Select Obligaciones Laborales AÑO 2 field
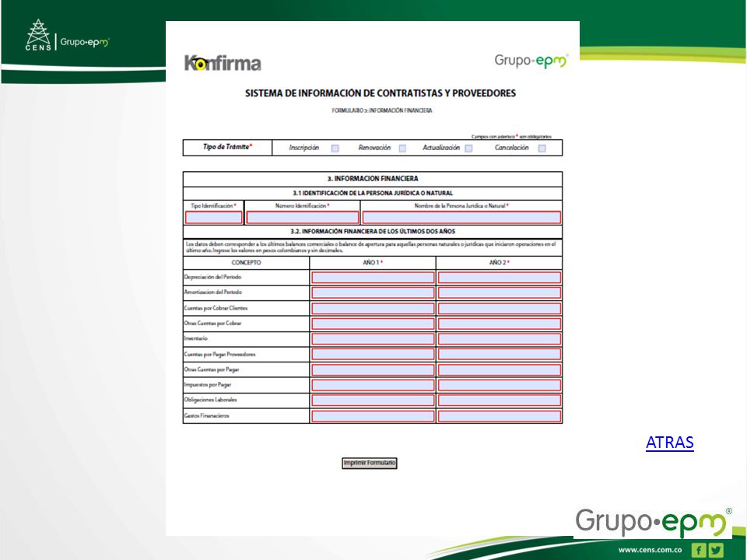This screenshot has width=747, height=560. (x=500, y=401)
